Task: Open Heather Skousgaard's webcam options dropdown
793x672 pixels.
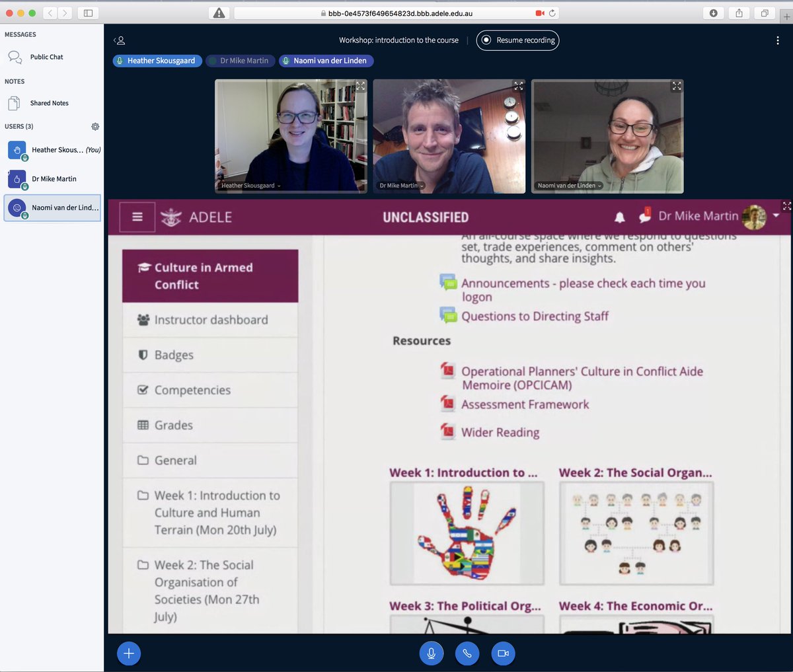Action: pos(278,187)
